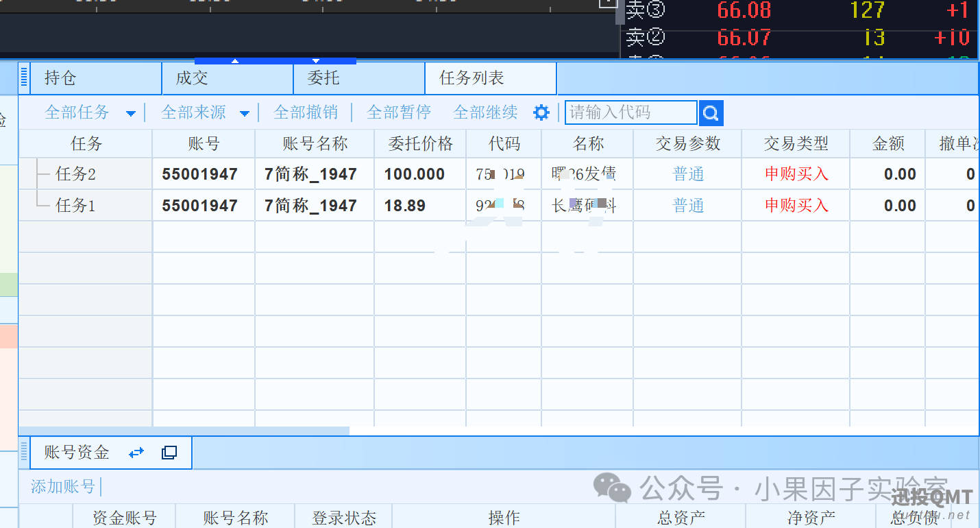
Task: Click the swap arrows icon beside 账号资金
Action: coord(136,453)
